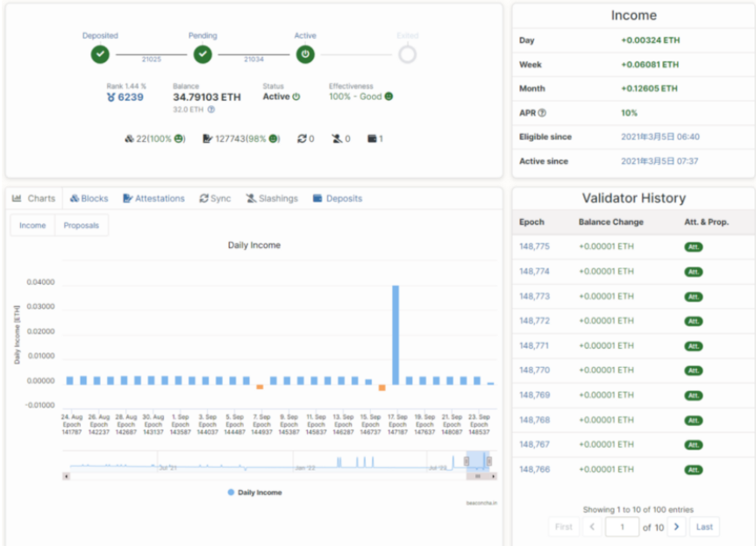
Task: Click the Deposited green checkmark icon
Action: coord(100,54)
